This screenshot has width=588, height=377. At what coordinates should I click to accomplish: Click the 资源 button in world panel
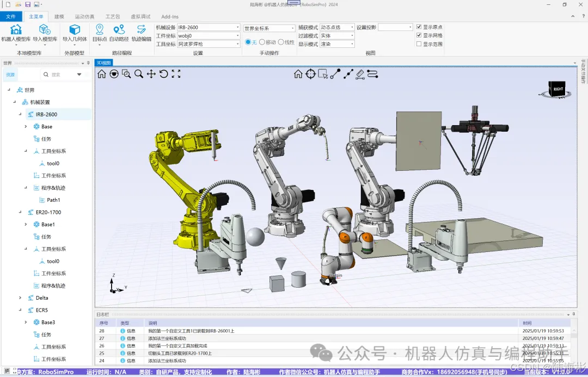point(10,75)
